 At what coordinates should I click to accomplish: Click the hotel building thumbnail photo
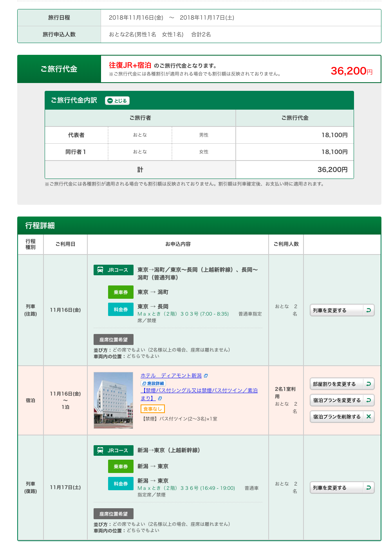[x=114, y=400]
